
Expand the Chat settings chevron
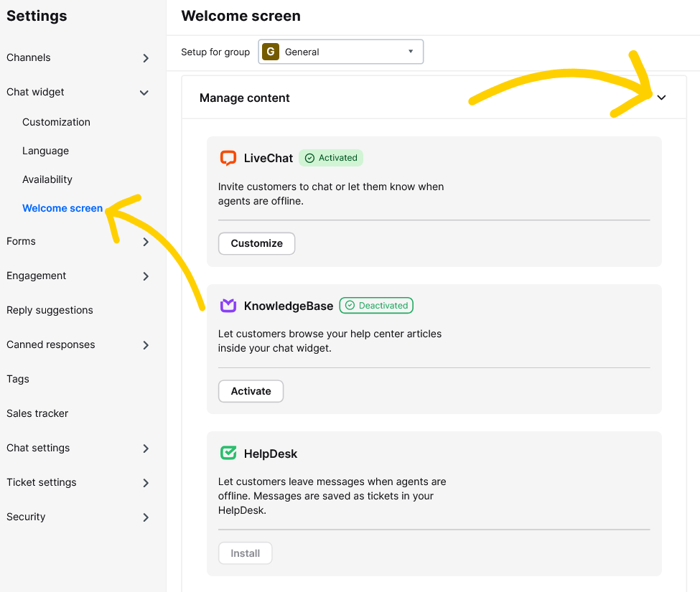[146, 448]
